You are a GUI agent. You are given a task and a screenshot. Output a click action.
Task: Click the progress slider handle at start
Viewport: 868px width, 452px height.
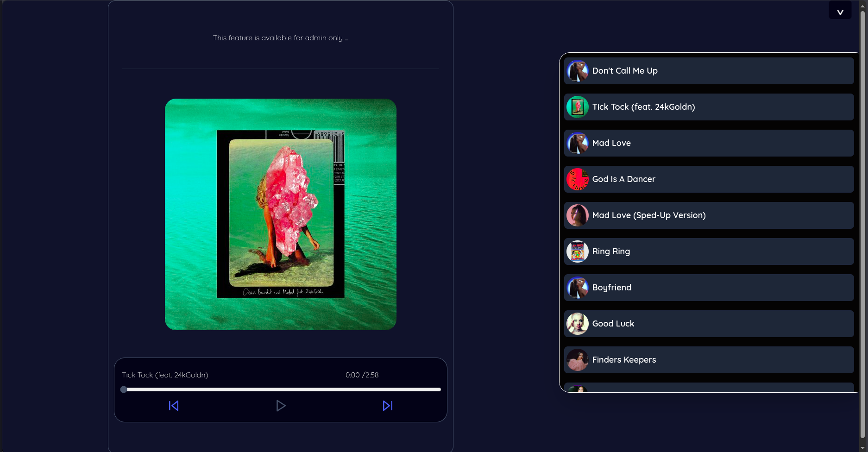(124, 389)
